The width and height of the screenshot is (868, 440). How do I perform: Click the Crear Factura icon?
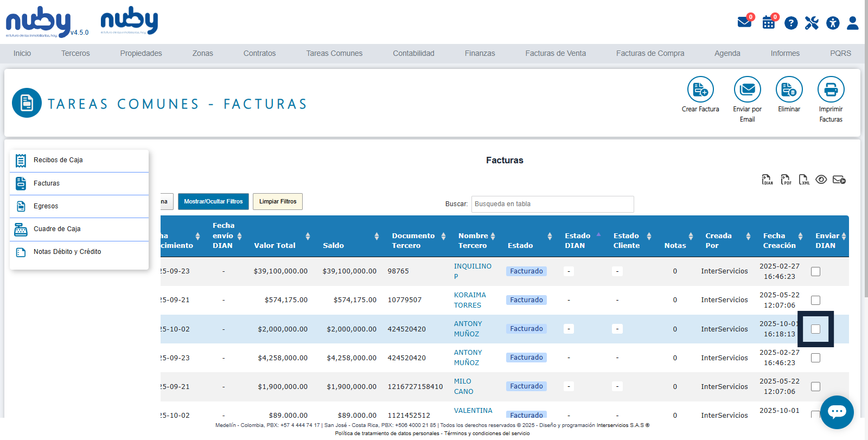tap(700, 90)
